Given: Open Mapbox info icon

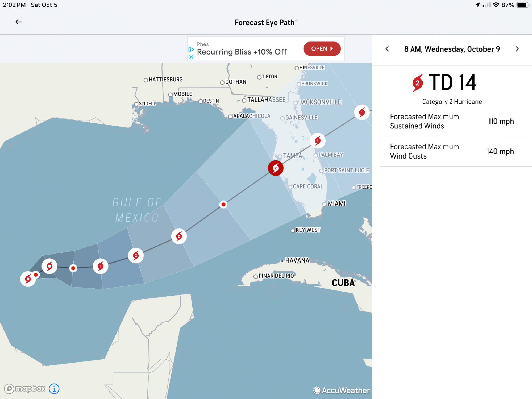Looking at the screenshot, I should click(x=54, y=389).
